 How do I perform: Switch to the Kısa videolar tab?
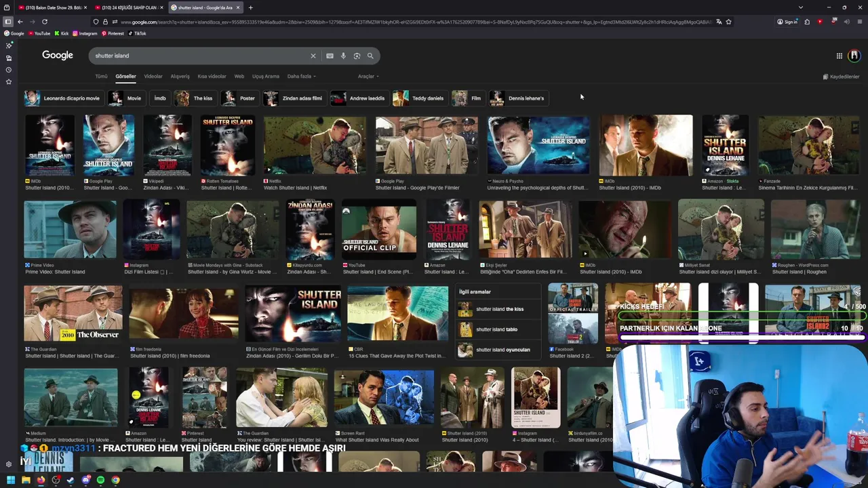click(212, 77)
